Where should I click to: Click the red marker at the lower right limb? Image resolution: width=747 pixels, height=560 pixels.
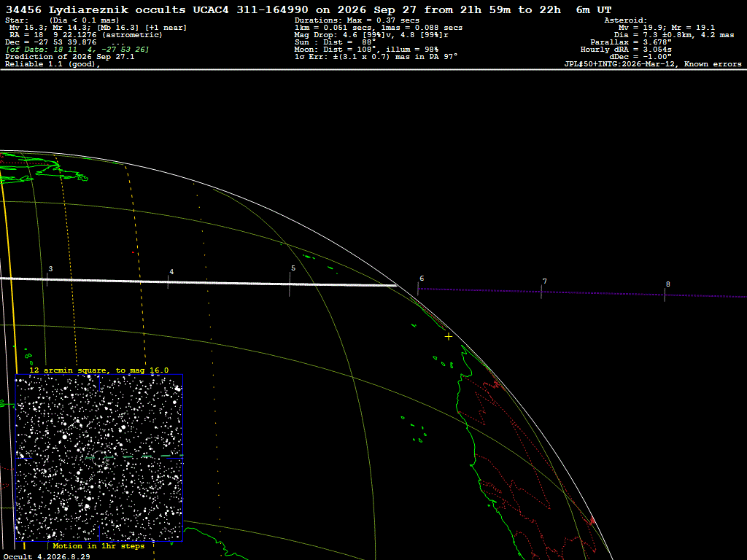coord(592,521)
